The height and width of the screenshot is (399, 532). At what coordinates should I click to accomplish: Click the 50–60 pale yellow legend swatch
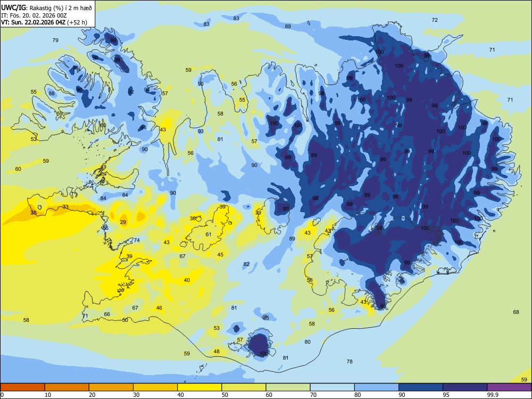coord(244,387)
